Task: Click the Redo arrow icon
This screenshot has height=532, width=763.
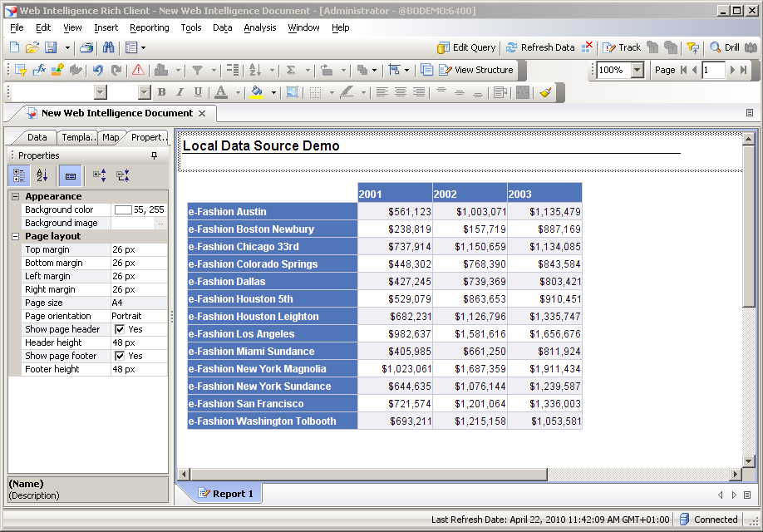Action: pyautogui.click(x=116, y=70)
